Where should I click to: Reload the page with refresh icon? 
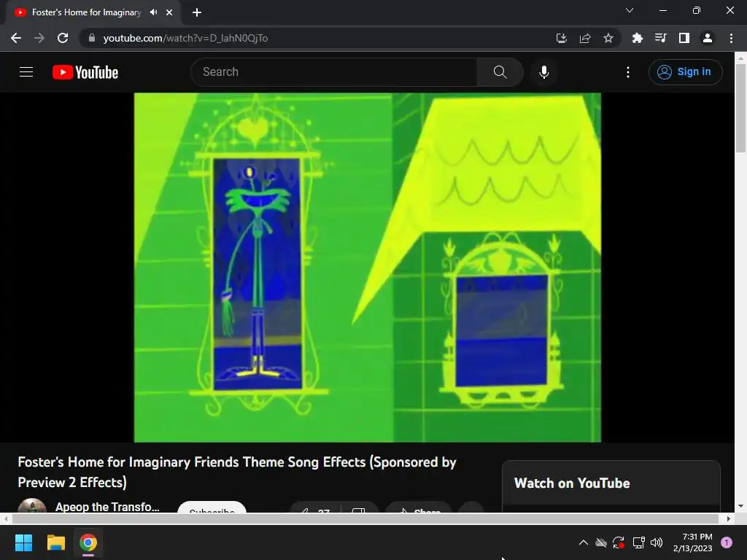[63, 38]
